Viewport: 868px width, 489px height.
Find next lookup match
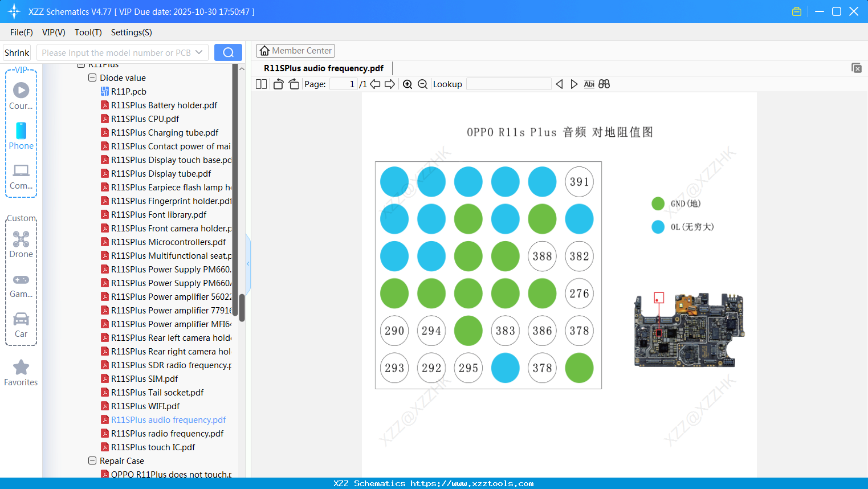[574, 84]
